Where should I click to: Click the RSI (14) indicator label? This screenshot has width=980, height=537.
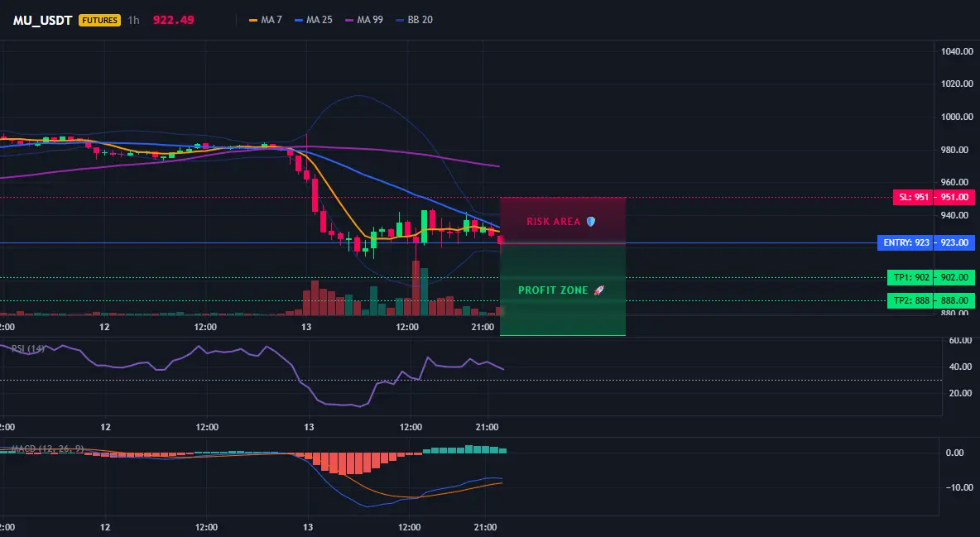coord(27,348)
